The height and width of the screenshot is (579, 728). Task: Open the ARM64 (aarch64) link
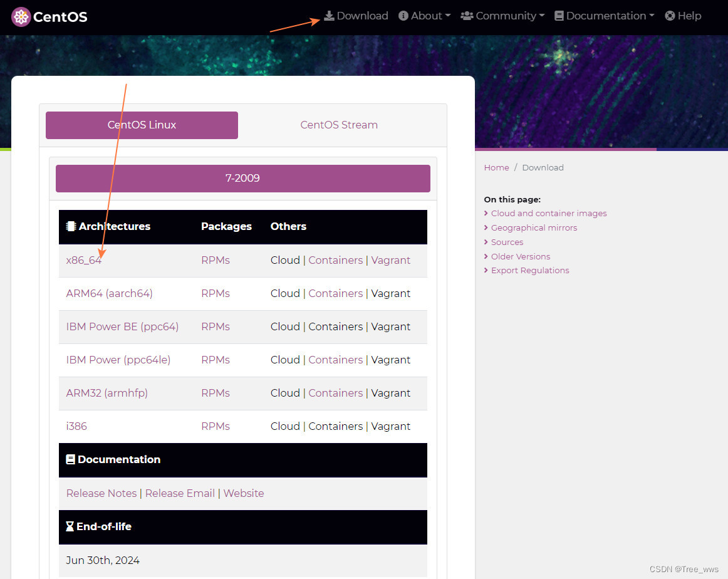tap(109, 293)
